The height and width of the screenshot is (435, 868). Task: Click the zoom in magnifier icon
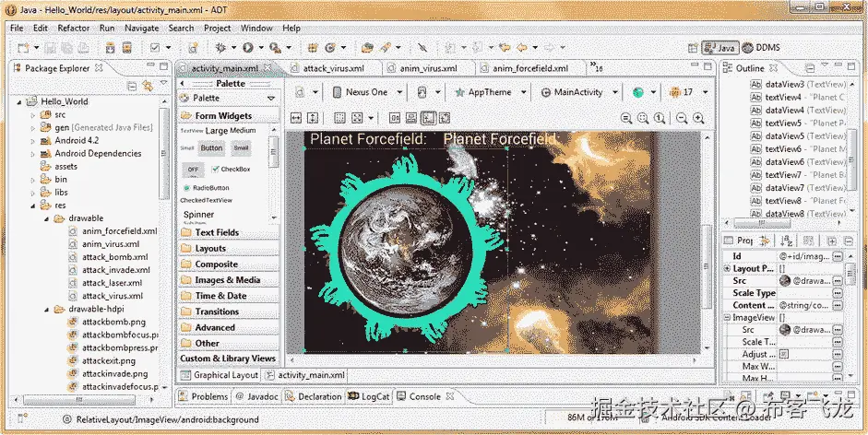pos(698,118)
